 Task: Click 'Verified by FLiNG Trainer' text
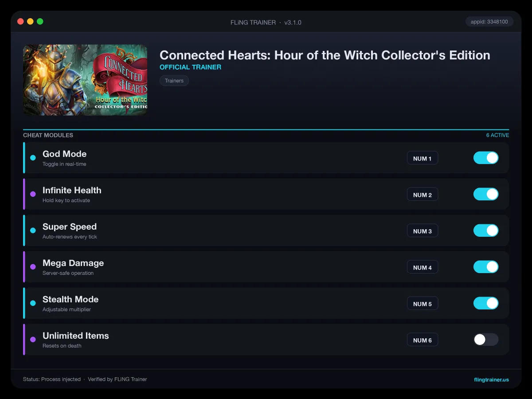[x=117, y=379]
